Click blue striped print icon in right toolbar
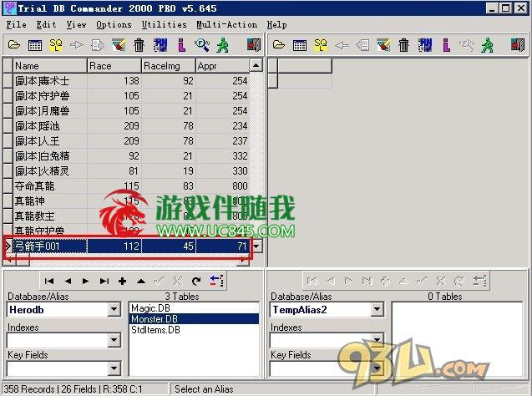 click(425, 44)
